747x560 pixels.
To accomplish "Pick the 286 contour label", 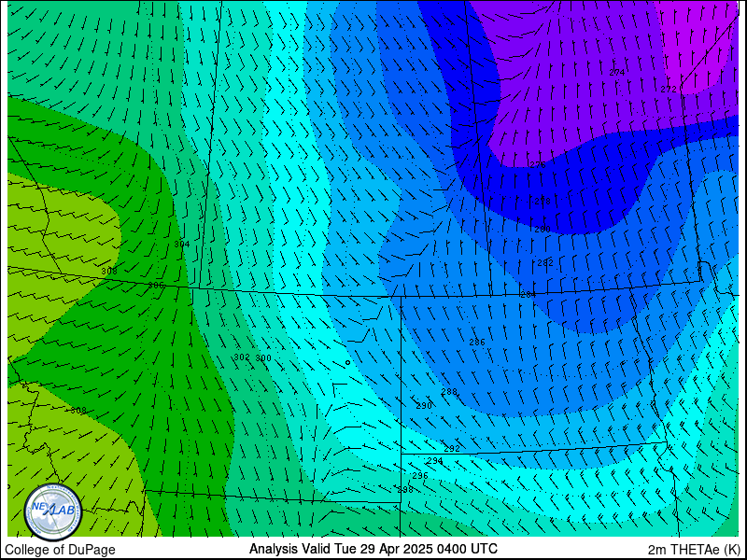I will pyautogui.click(x=477, y=342).
